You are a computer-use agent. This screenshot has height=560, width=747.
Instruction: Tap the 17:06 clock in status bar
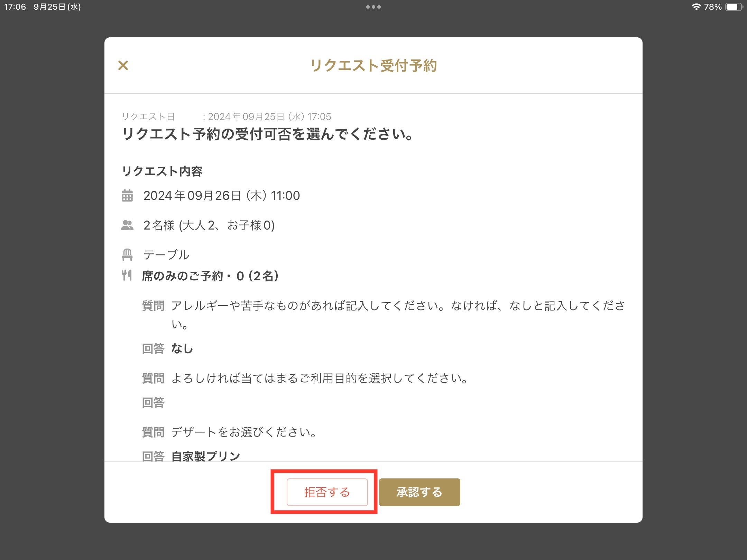coord(15,7)
